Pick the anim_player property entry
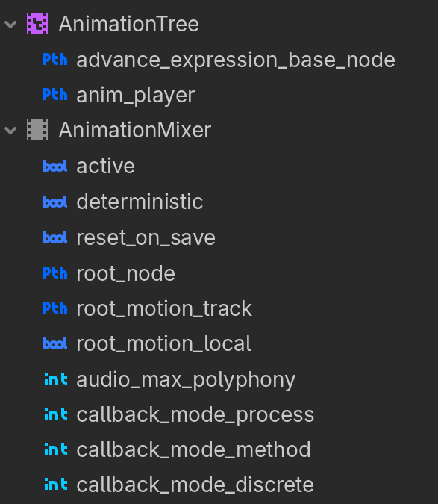 136,96
